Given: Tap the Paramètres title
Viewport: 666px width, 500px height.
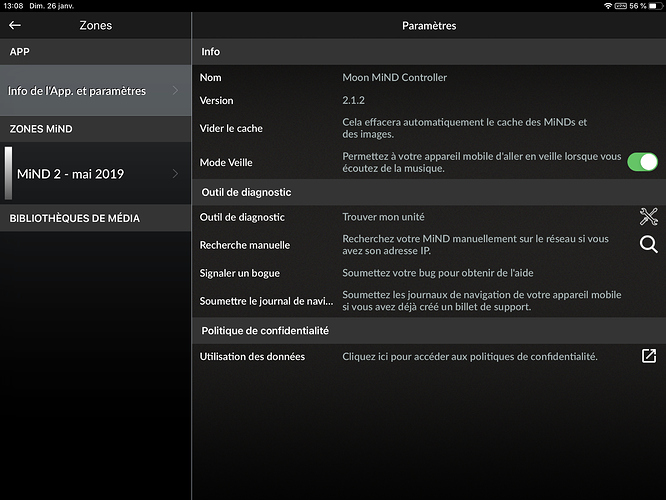Looking at the screenshot, I should tap(429, 25).
